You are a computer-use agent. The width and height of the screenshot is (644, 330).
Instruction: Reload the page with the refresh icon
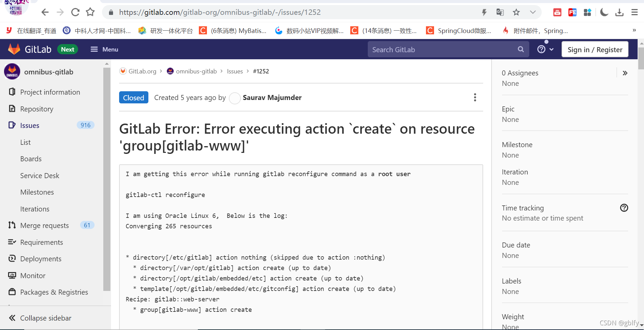(x=75, y=12)
